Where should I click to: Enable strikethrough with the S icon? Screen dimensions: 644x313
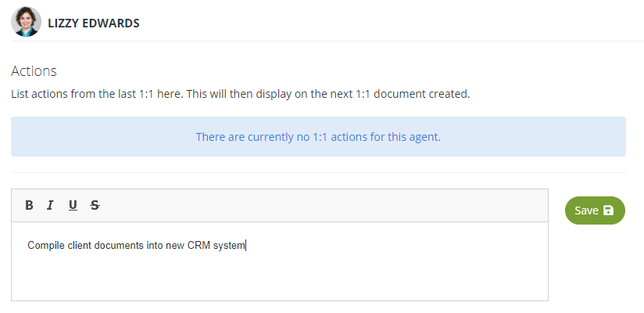click(95, 205)
